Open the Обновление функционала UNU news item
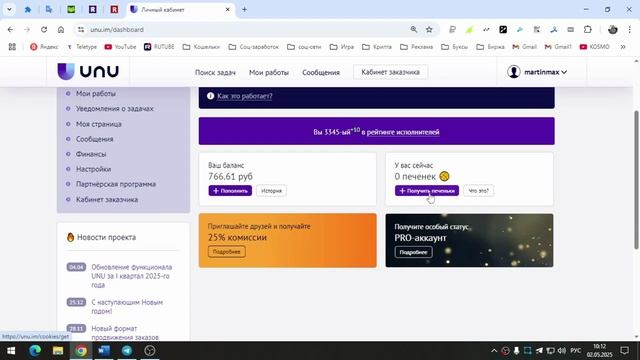Screen dimensions: 640x360 132,276
